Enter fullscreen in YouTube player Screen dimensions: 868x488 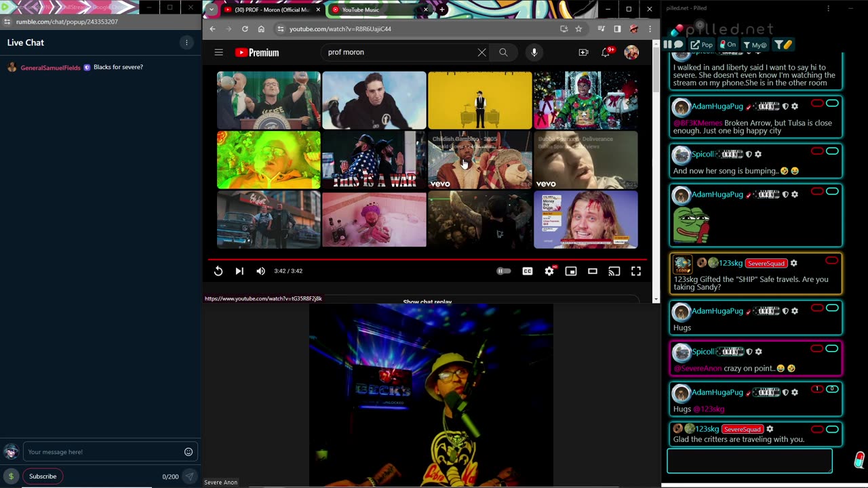coord(636,271)
